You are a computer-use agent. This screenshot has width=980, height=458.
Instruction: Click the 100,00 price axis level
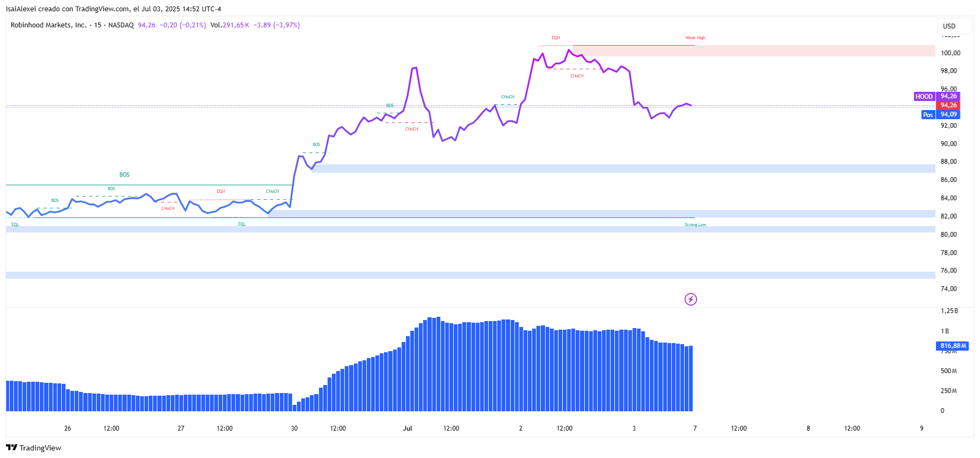(950, 53)
